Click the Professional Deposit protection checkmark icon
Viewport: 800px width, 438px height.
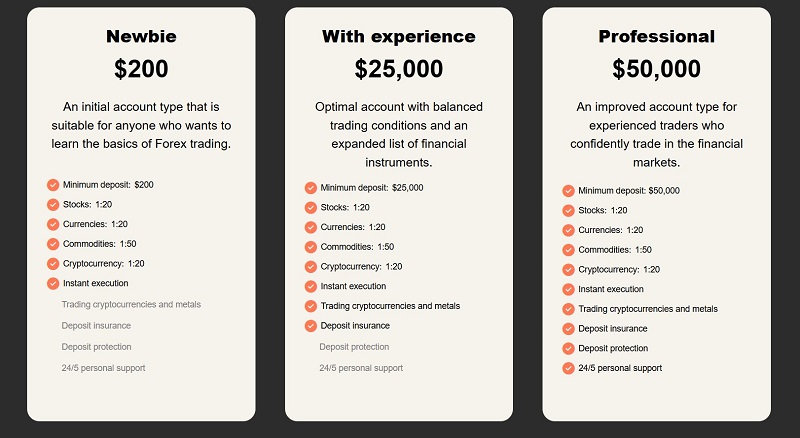(x=568, y=349)
